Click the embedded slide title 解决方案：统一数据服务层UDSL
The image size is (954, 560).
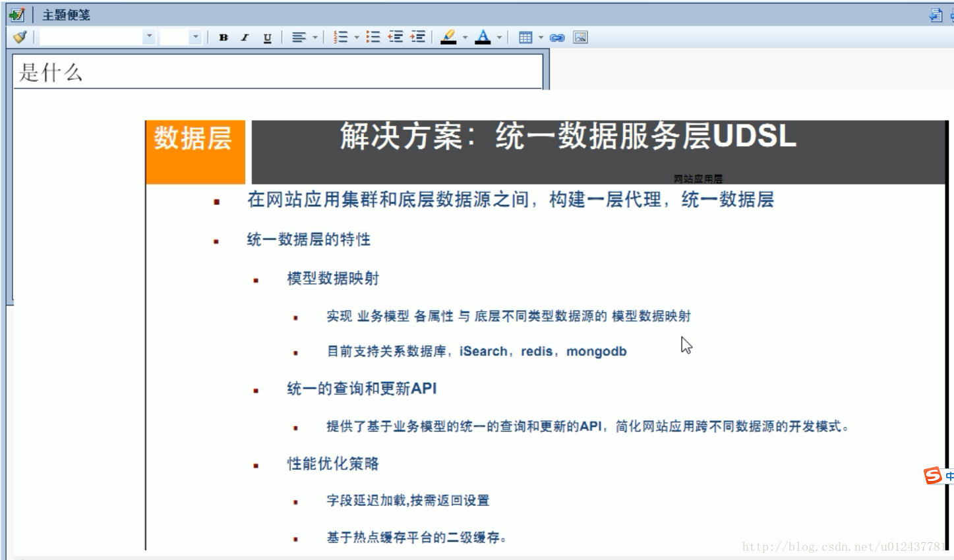pyautogui.click(x=568, y=136)
